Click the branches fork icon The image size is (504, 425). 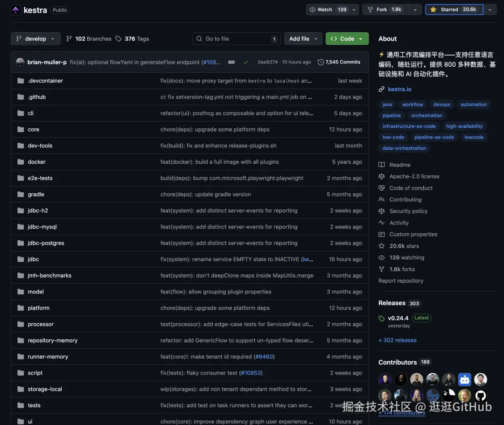69,39
